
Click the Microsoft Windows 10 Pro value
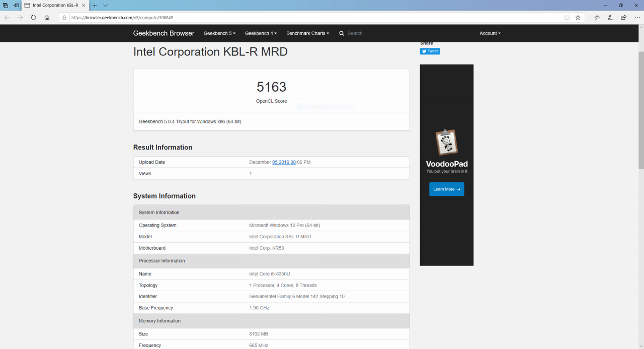(285, 225)
